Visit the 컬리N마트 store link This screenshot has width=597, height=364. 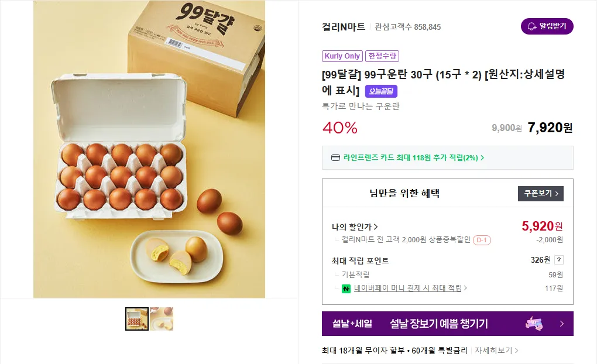(x=344, y=27)
